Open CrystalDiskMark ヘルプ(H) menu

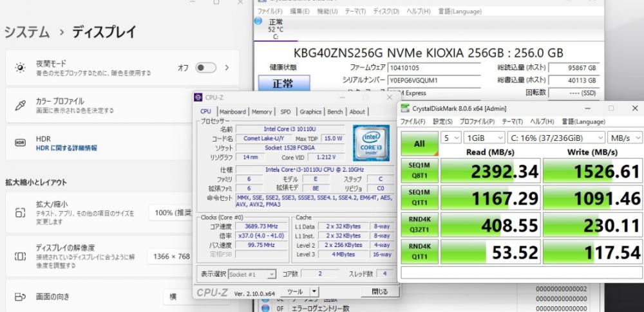click(542, 122)
